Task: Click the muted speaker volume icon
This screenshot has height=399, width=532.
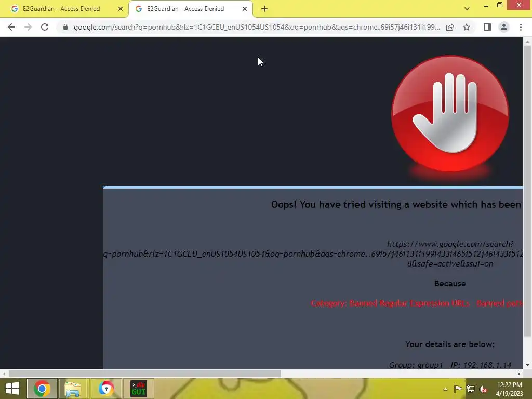Action: pyautogui.click(x=483, y=389)
